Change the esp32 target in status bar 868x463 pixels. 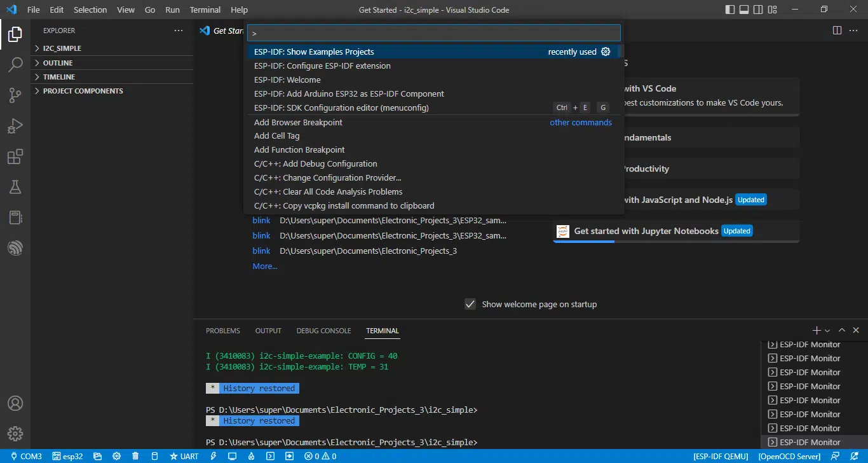click(x=67, y=456)
